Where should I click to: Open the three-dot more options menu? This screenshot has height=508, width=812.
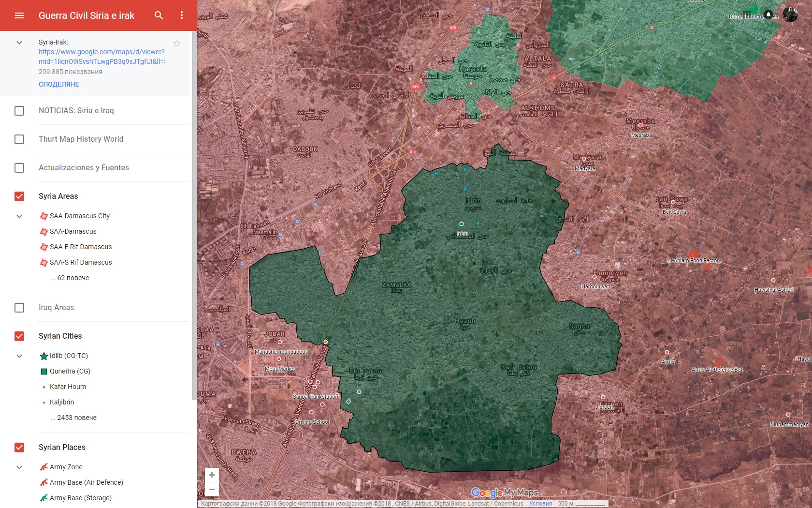click(x=182, y=15)
